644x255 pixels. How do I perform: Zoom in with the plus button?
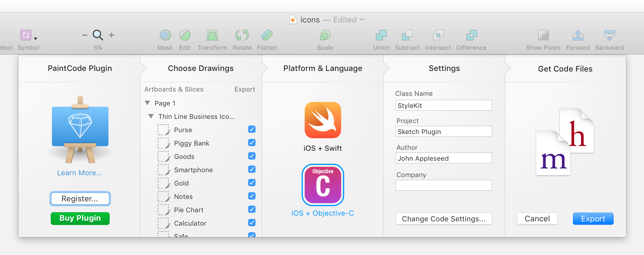point(111,35)
